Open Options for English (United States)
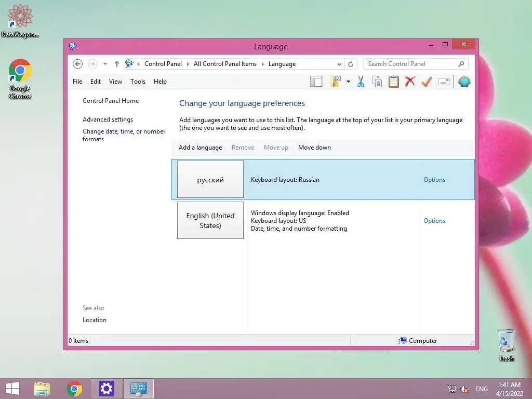Image resolution: width=532 pixels, height=399 pixels. 434,220
